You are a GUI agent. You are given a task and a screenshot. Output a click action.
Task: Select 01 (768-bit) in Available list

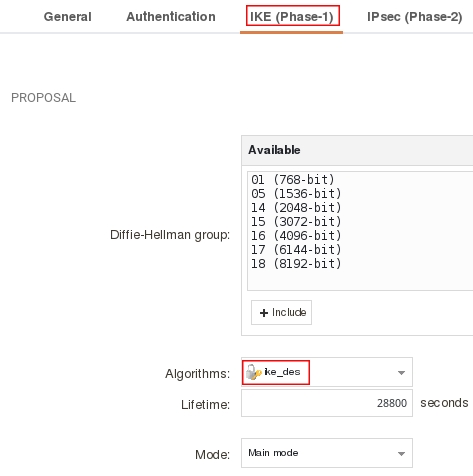point(293,180)
